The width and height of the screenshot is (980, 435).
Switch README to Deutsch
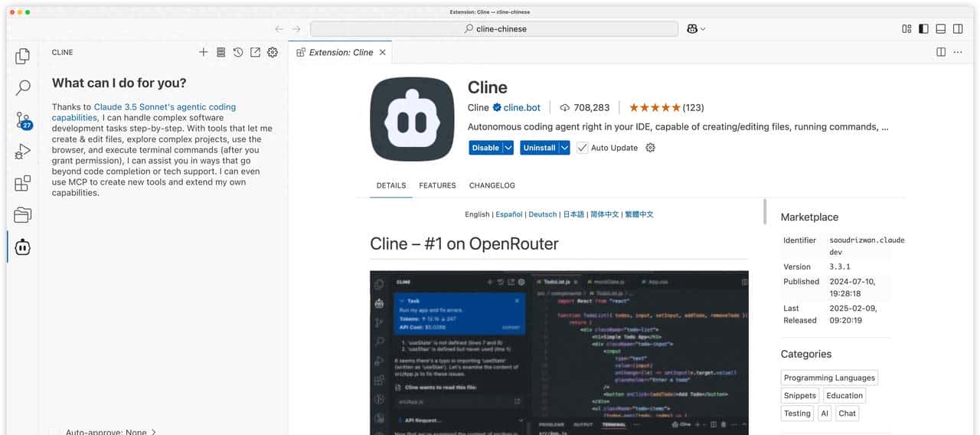(x=543, y=214)
